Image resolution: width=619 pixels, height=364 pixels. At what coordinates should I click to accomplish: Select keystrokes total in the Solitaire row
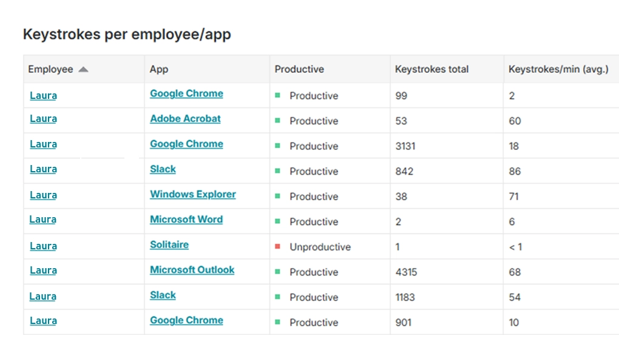point(397,247)
